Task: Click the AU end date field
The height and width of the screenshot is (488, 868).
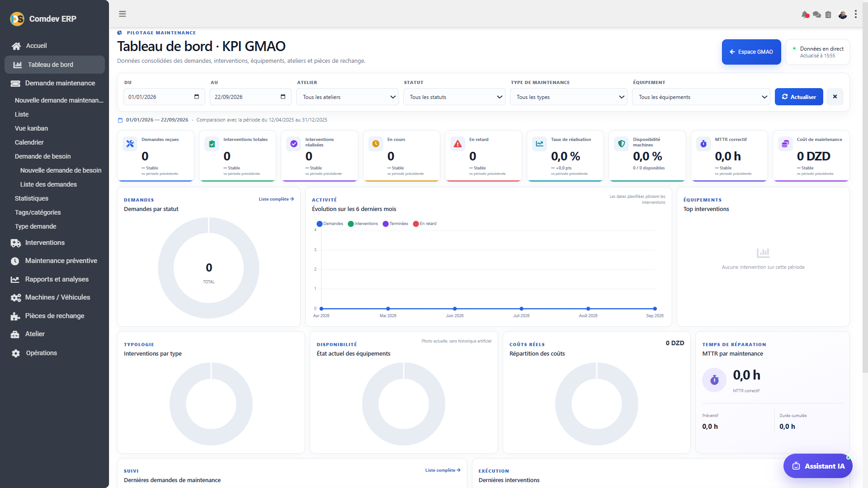Action: (x=250, y=97)
